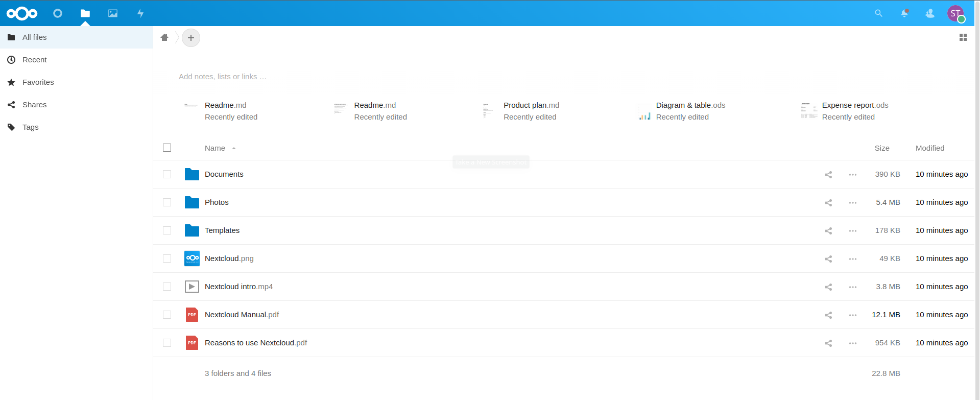
Task: Select Reasons to use Nextcloud.pdf checkbox
Action: (x=167, y=343)
